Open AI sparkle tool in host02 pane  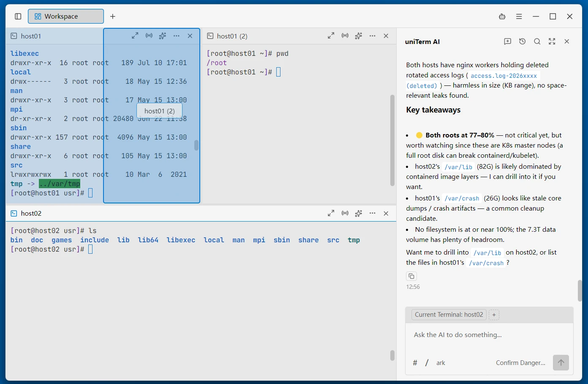point(359,213)
